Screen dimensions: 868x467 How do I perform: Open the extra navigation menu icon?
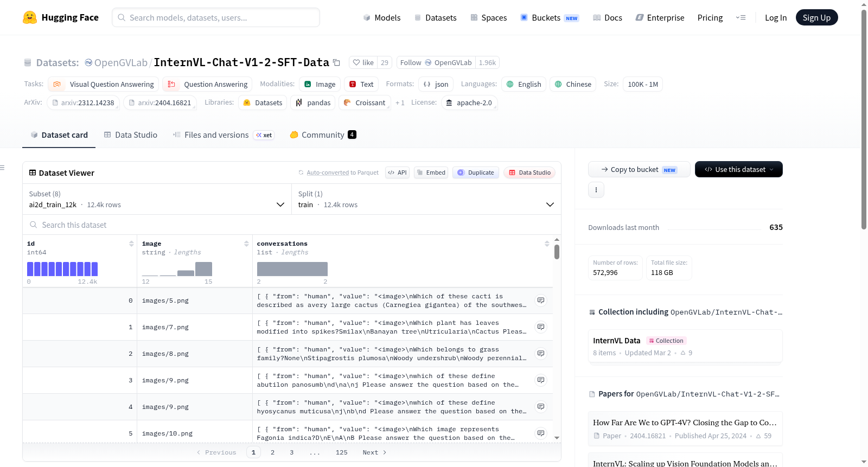[741, 17]
